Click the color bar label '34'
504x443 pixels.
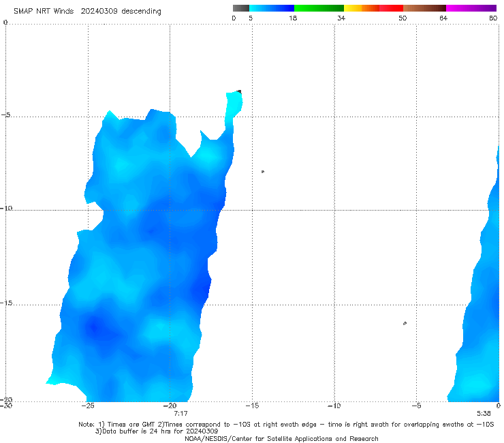(341, 18)
